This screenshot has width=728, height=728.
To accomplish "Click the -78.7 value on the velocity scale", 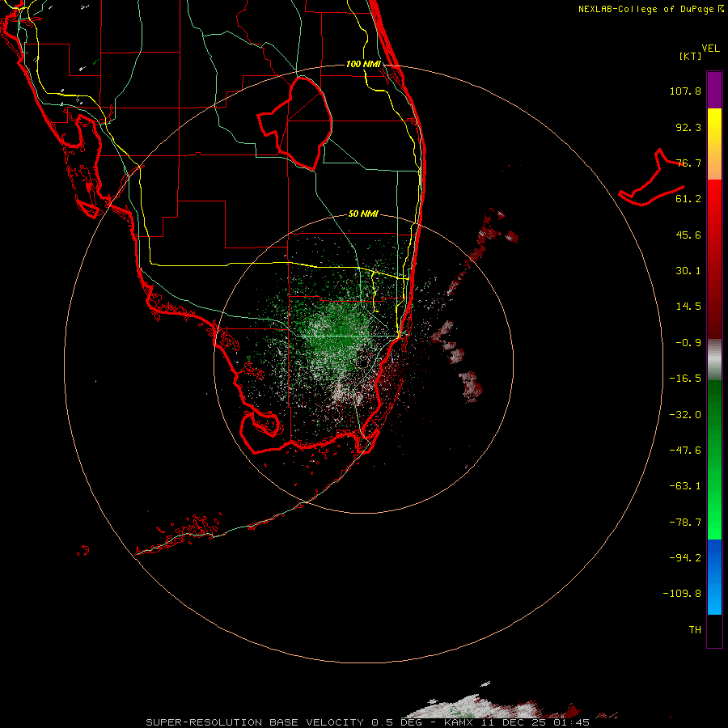I will tap(685, 523).
